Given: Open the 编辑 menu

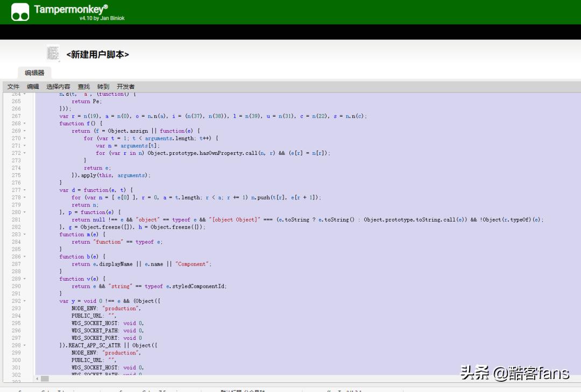Looking at the screenshot, I should [x=33, y=87].
